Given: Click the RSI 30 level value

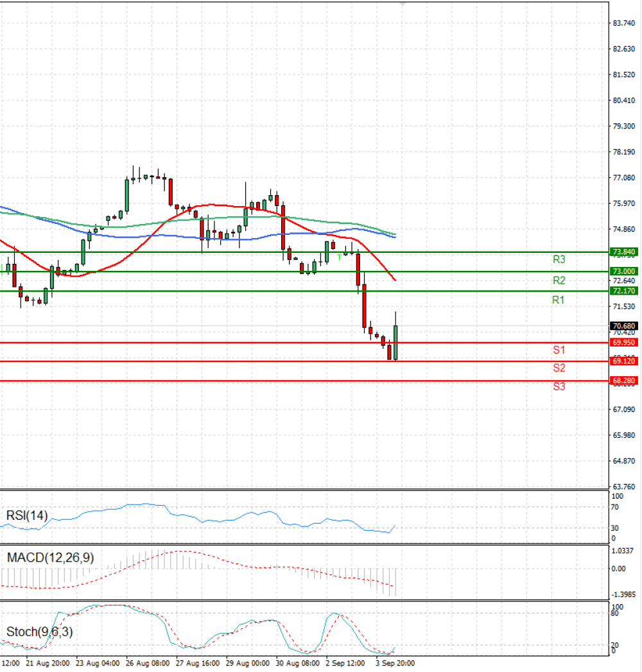Looking at the screenshot, I should 614,528.
